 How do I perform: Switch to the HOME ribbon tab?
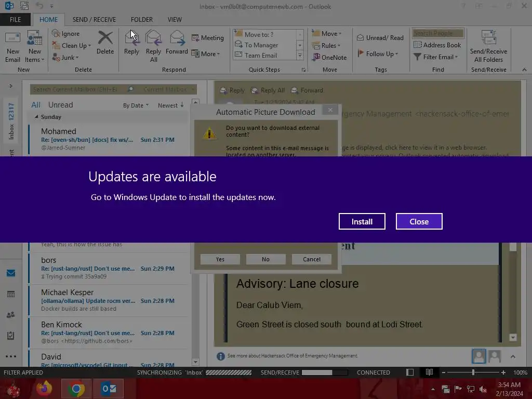48,20
